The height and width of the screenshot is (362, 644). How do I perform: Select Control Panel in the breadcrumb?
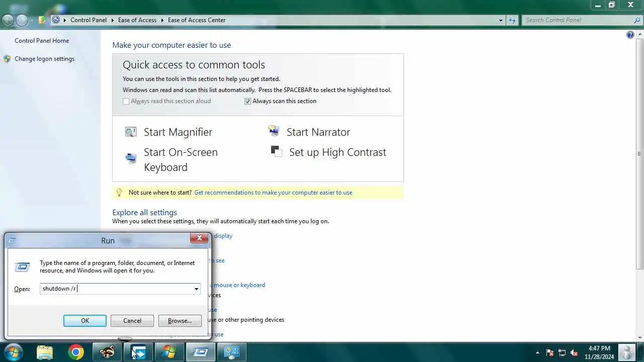click(89, 20)
